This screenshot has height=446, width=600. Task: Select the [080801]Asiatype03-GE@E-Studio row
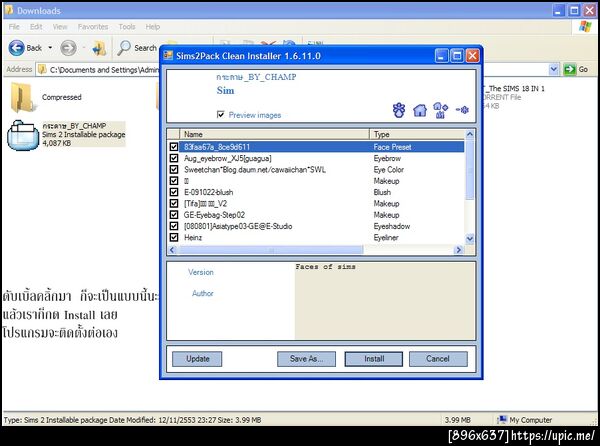tap(317, 226)
